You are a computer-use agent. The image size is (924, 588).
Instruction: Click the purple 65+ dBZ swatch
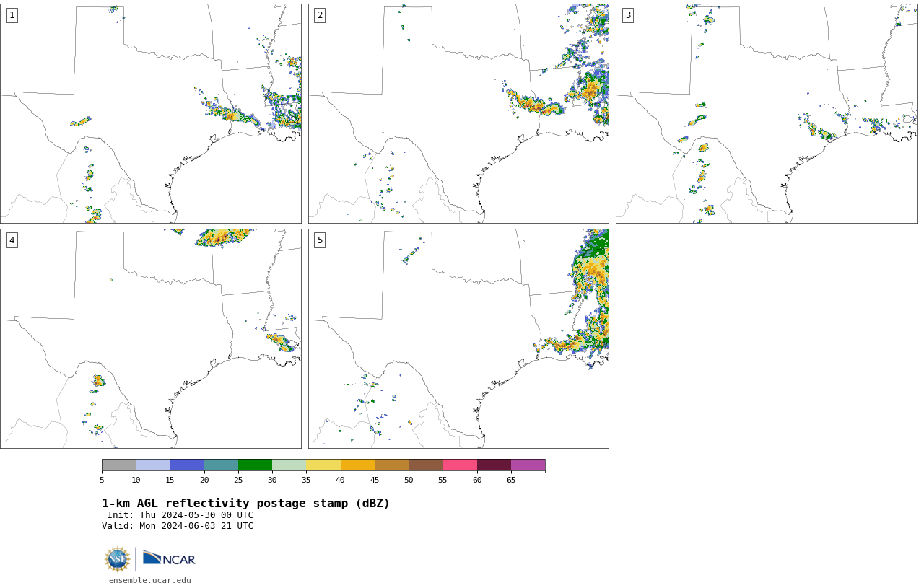tap(528, 465)
